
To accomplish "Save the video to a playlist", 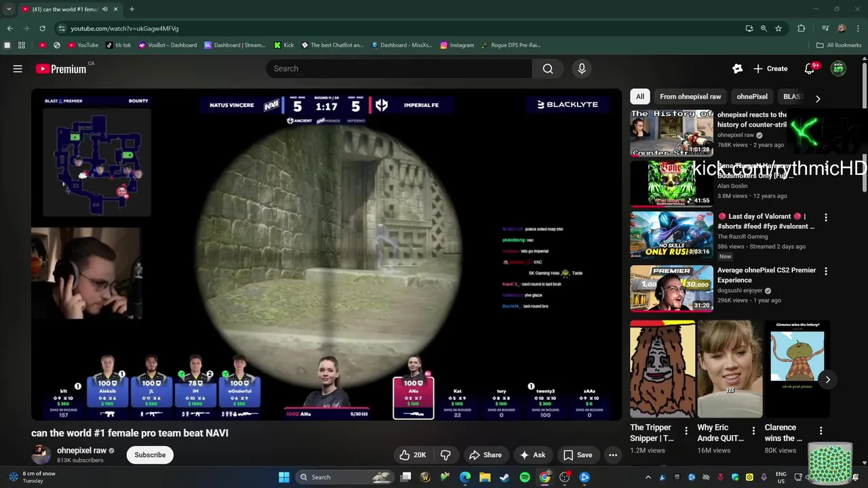I will pos(578,455).
